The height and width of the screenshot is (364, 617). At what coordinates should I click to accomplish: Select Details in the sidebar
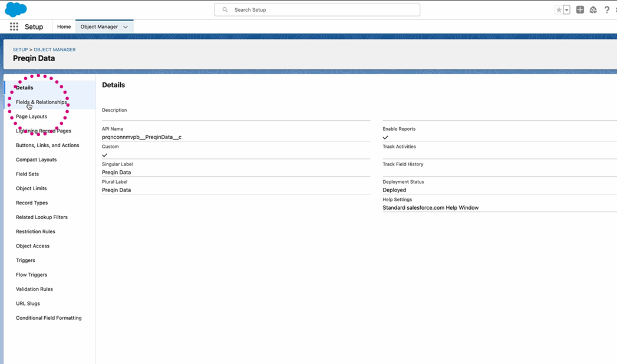tap(50, 88)
